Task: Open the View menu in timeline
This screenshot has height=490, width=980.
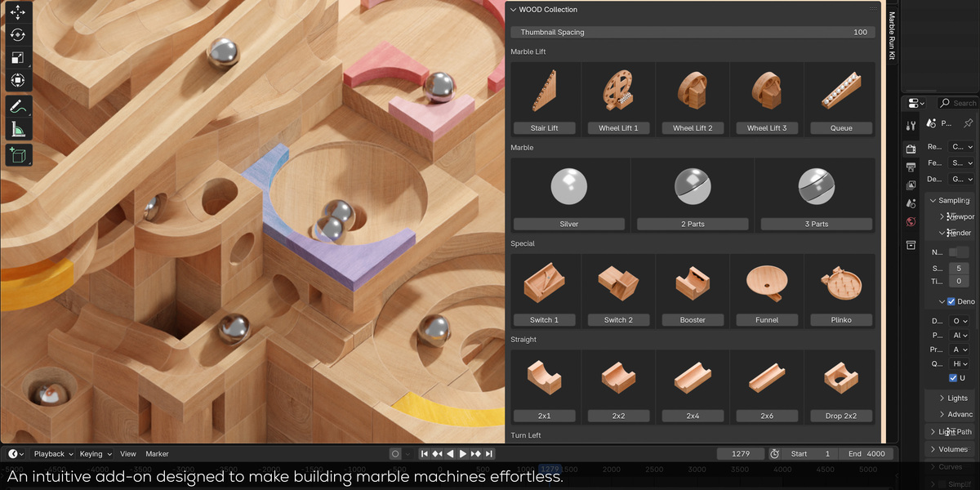Action: (128, 453)
